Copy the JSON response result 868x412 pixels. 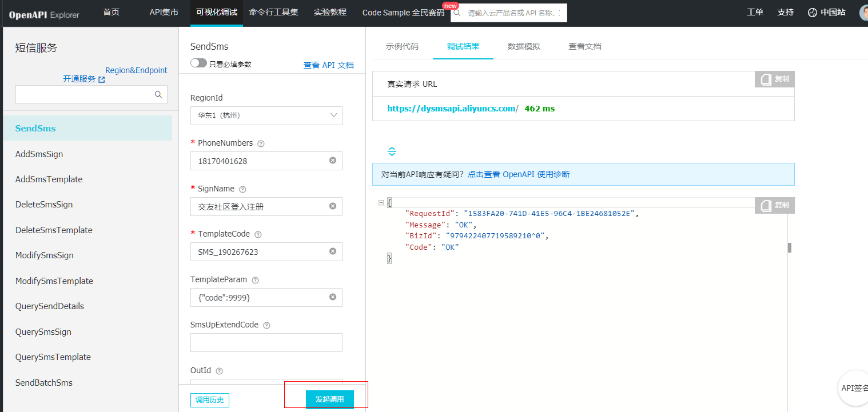tap(775, 205)
